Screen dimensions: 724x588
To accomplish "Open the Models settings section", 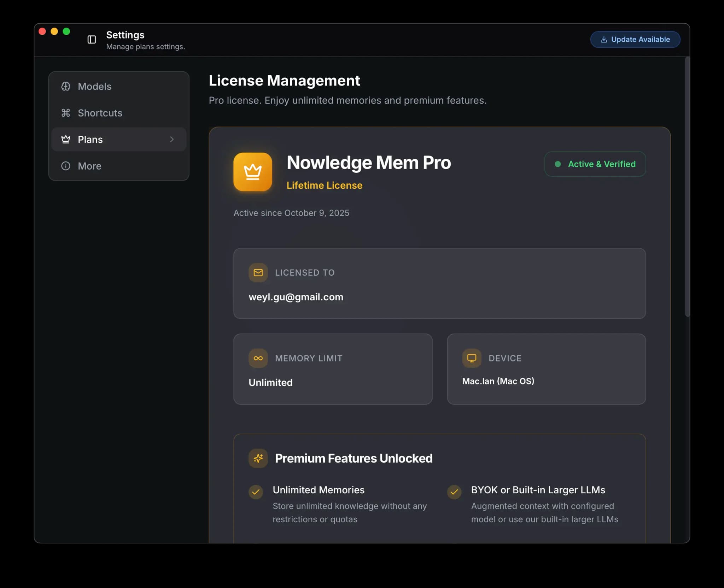I will (x=94, y=87).
